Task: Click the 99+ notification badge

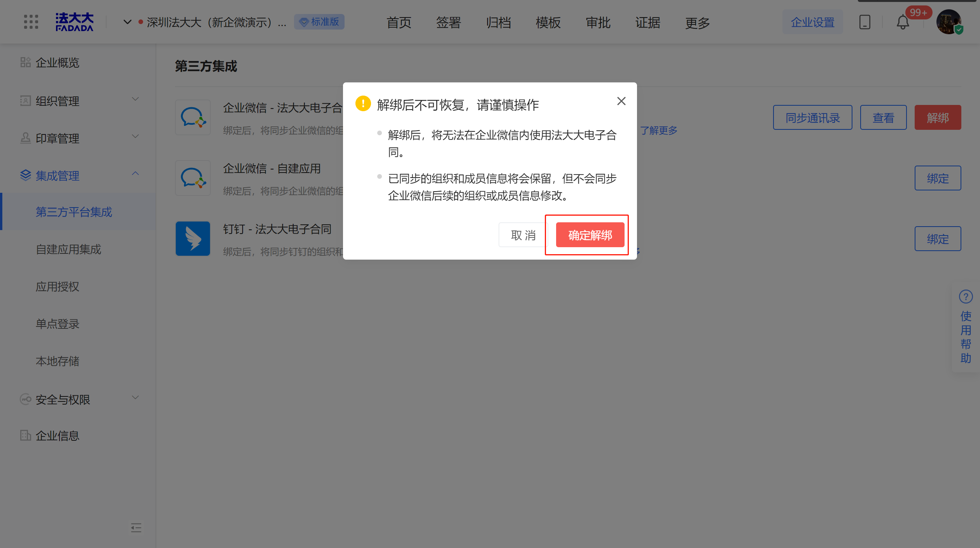Action: (919, 13)
